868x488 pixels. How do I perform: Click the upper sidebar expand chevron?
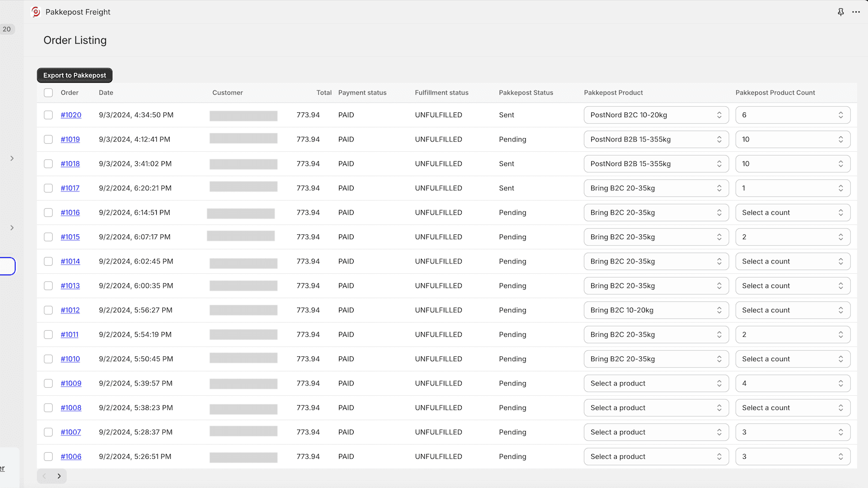[12, 158]
